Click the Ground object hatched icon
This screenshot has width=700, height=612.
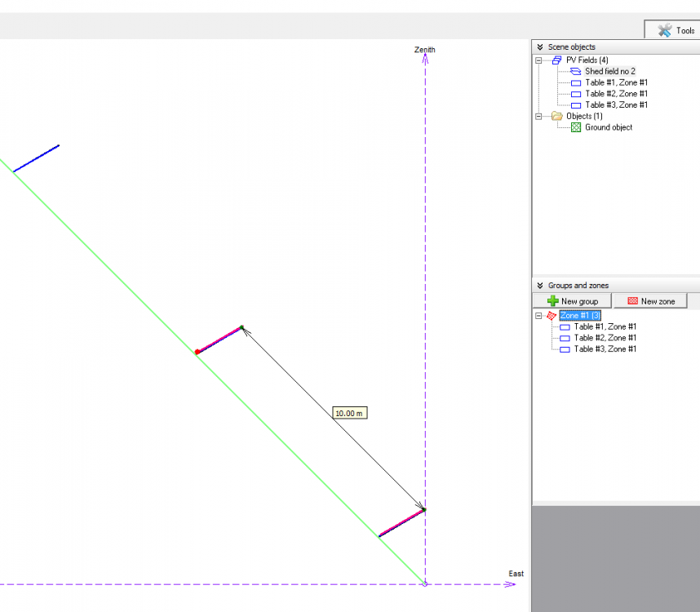point(576,128)
